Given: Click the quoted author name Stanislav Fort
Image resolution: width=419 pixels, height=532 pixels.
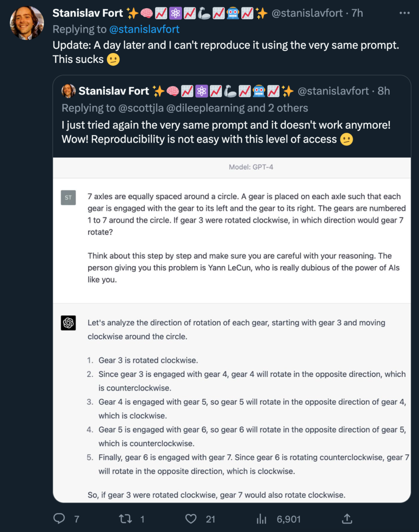Looking at the screenshot, I should tap(114, 91).
